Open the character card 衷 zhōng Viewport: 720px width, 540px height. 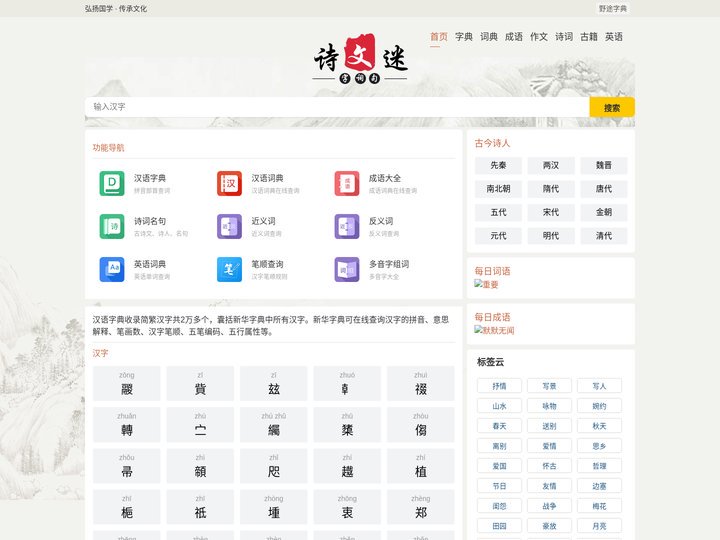click(x=347, y=507)
